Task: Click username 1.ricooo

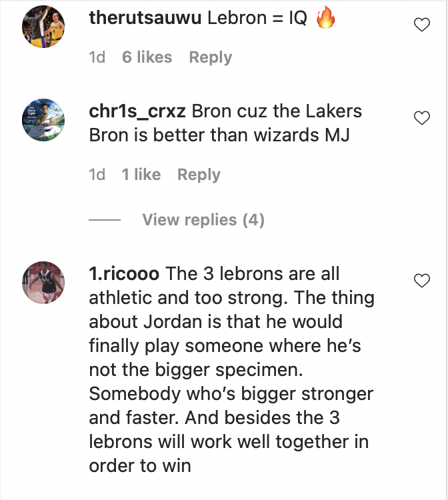Action: [x=124, y=274]
